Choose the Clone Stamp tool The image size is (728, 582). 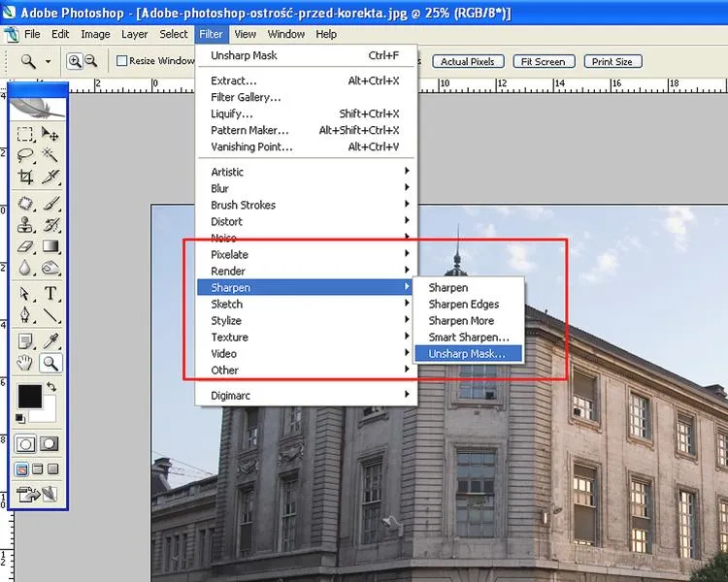click(x=25, y=225)
